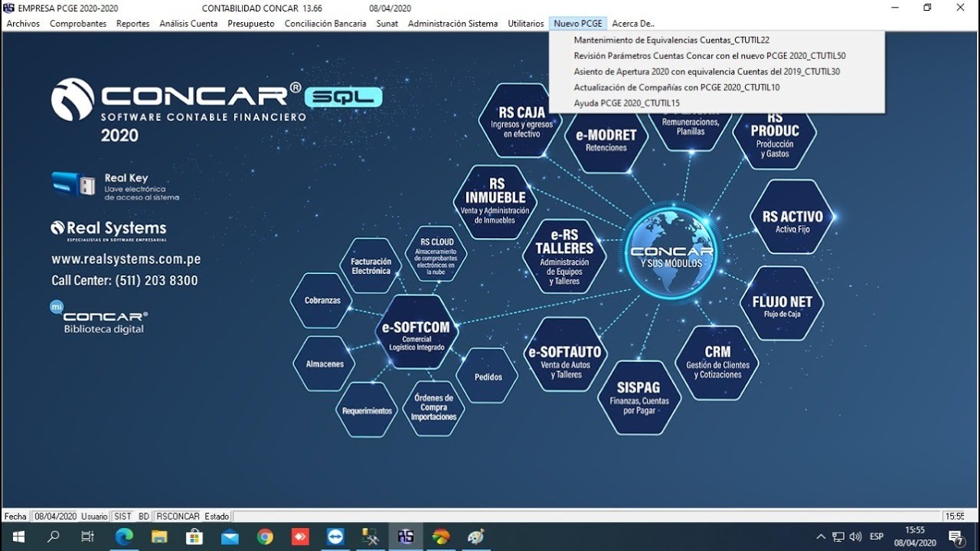980x551 pixels.
Task: Click the Concar app icon in title bar
Action: (8, 8)
